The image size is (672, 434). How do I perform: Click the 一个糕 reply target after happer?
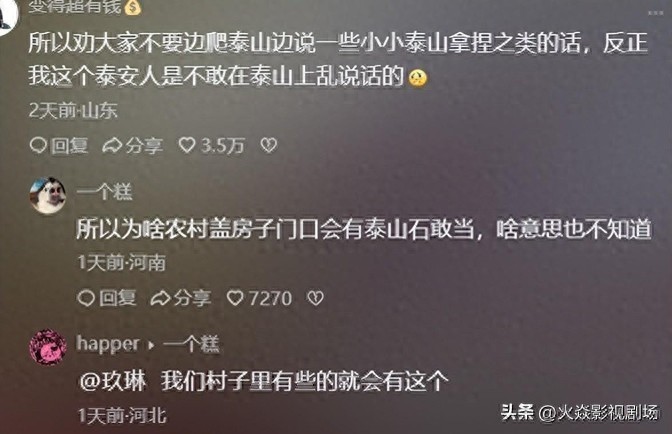pos(191,344)
